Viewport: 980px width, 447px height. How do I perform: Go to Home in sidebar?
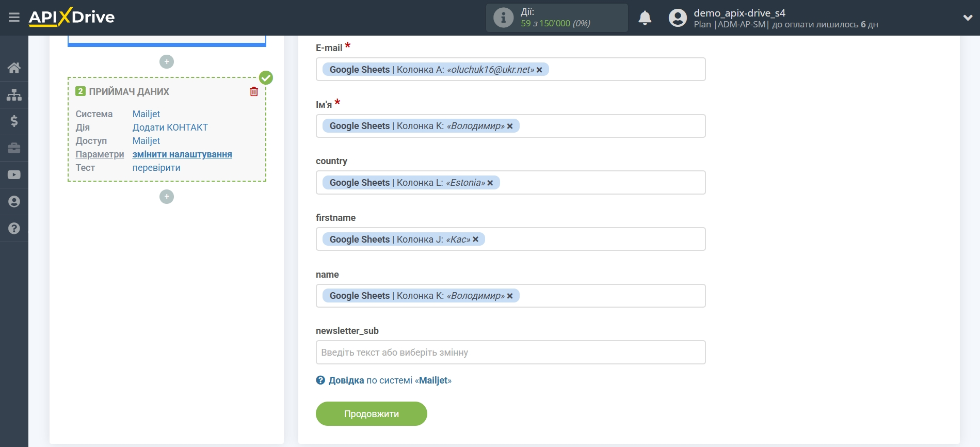point(14,68)
